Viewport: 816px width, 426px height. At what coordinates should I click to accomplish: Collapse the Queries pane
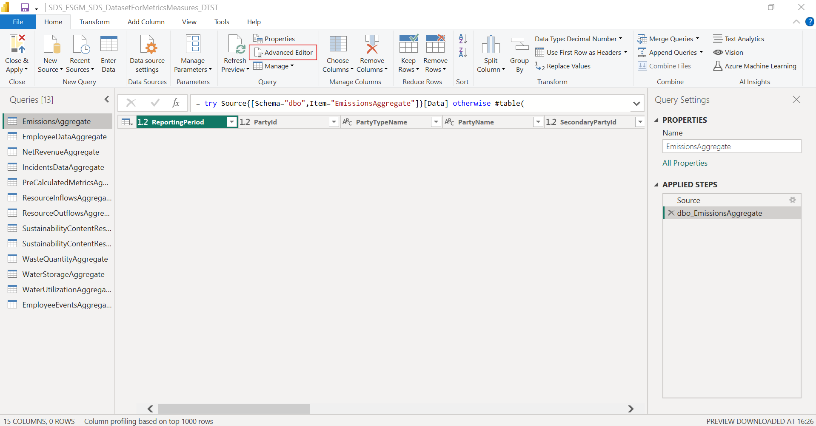(x=107, y=99)
